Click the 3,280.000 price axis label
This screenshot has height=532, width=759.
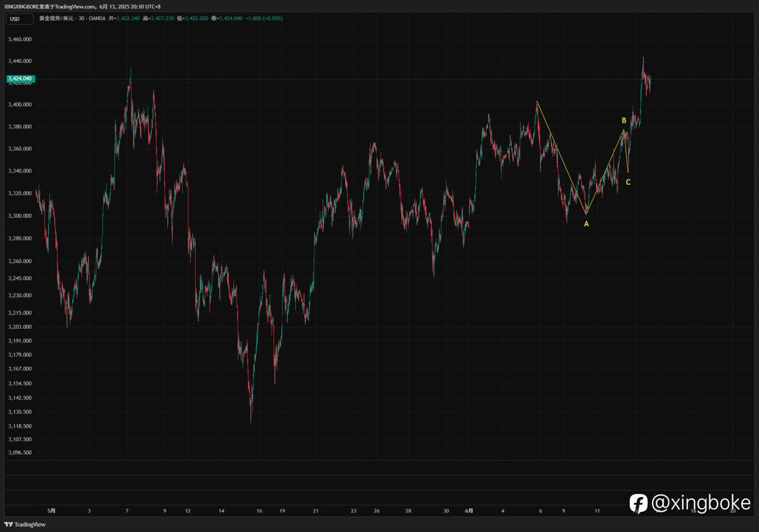20,238
